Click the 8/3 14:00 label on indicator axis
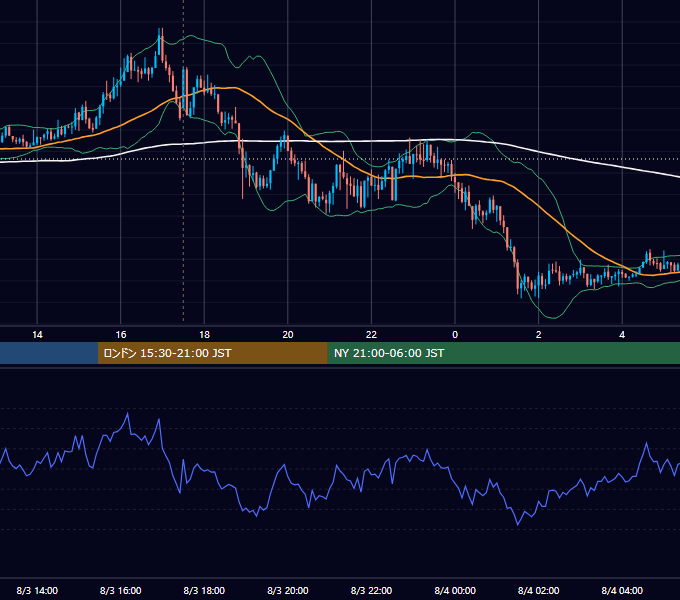The width and height of the screenshot is (680, 600). (x=37, y=590)
